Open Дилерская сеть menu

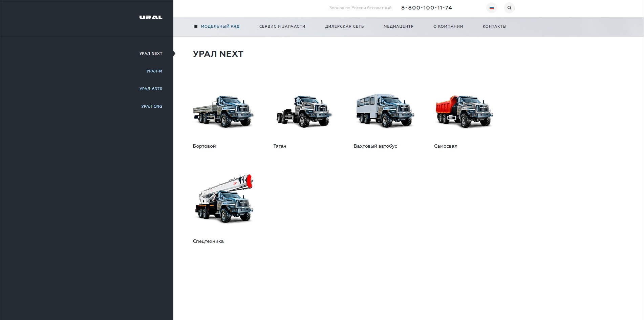point(344,26)
